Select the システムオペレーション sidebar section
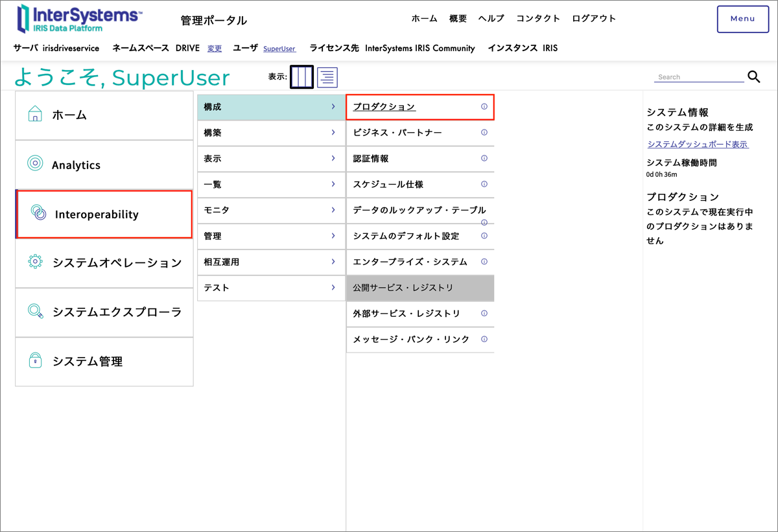This screenshot has width=778, height=532. (x=104, y=263)
